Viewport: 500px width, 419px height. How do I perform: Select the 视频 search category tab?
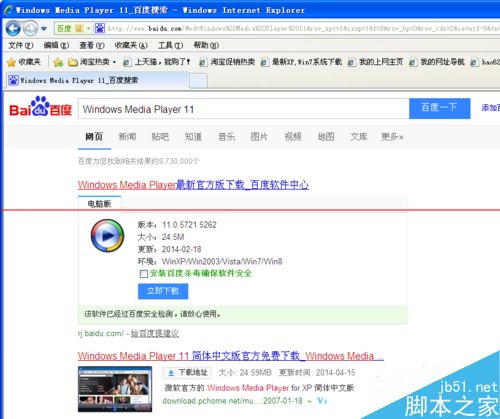coord(293,136)
